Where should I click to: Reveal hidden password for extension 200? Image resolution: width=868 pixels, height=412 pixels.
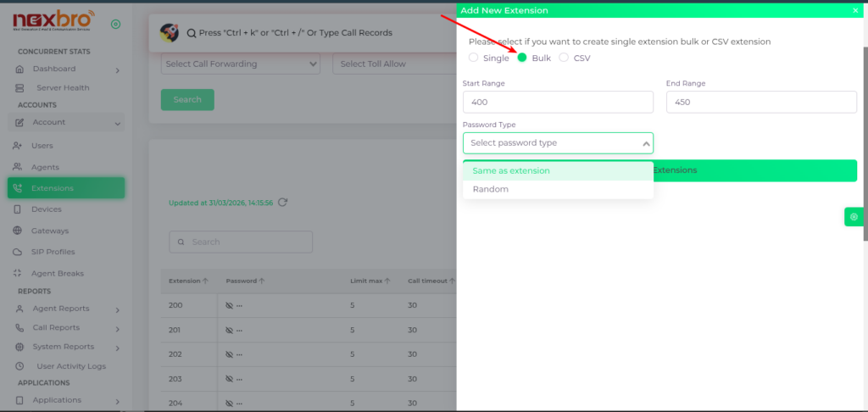point(230,305)
